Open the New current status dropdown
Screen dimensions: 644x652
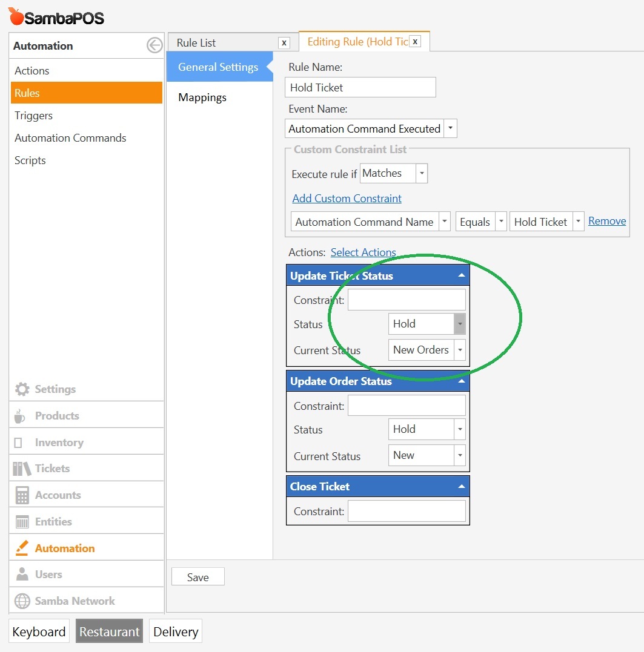click(460, 455)
